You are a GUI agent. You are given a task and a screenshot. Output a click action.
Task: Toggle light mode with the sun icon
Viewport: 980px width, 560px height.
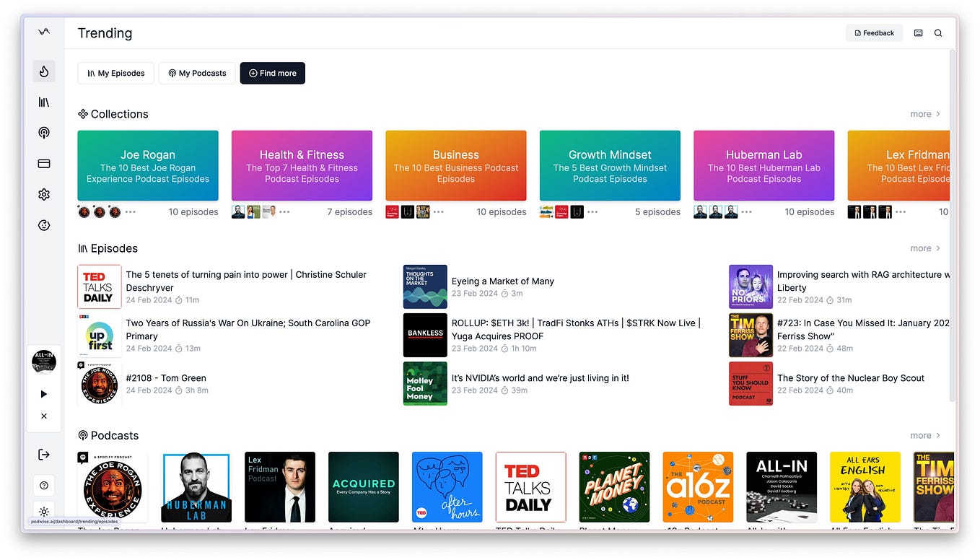point(44,512)
